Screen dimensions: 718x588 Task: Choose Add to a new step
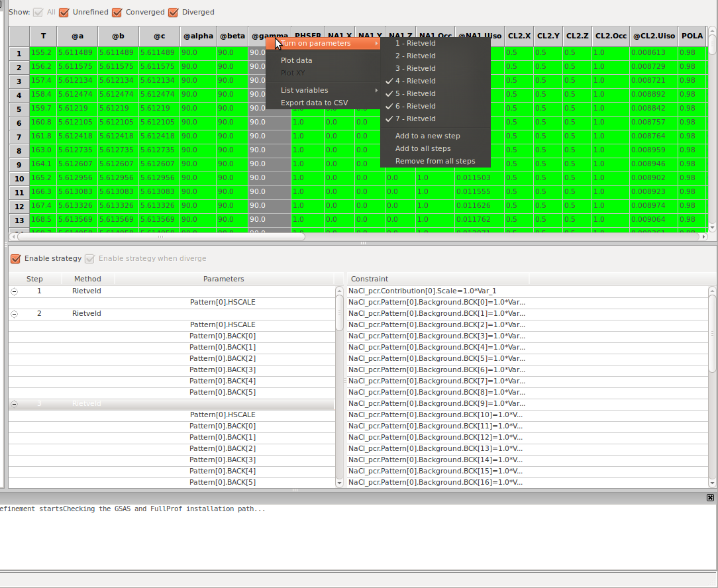point(435,136)
